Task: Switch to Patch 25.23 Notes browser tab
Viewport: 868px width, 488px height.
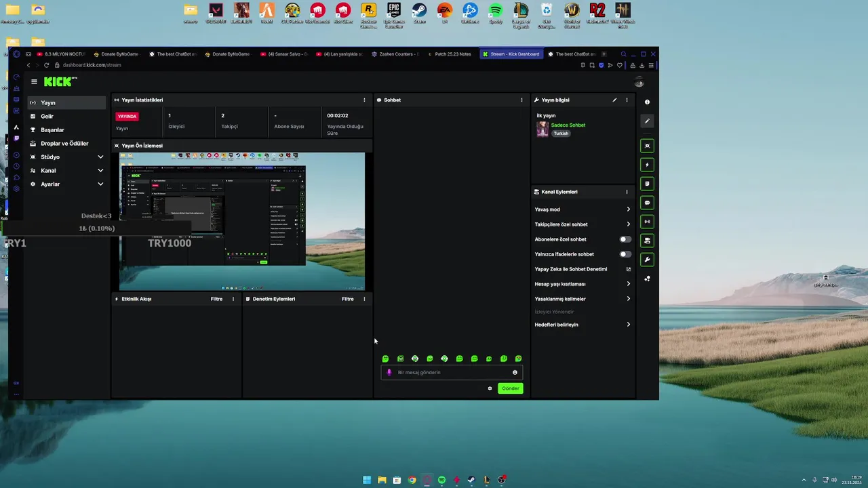Action: pyautogui.click(x=450, y=54)
